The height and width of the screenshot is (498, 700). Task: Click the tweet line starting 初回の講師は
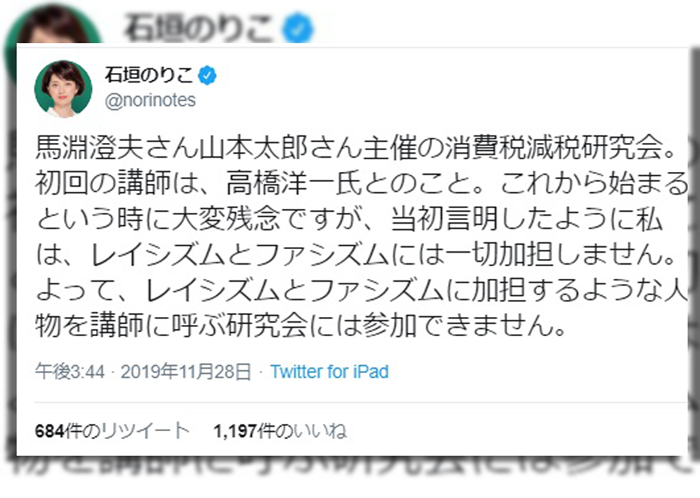(362, 183)
